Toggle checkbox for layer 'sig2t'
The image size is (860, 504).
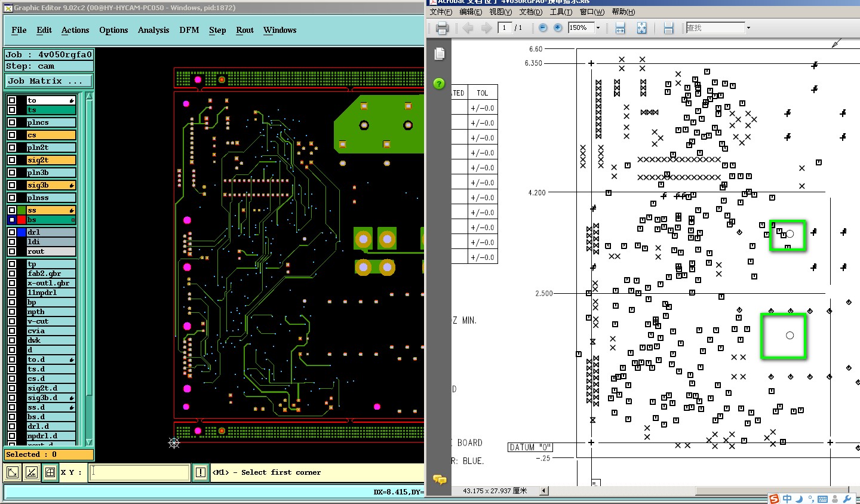point(12,160)
